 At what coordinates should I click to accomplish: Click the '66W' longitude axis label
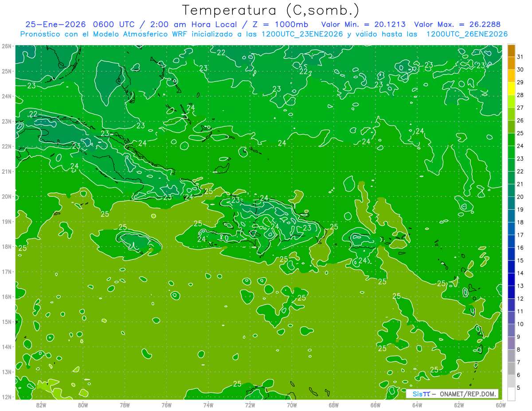click(x=376, y=405)
